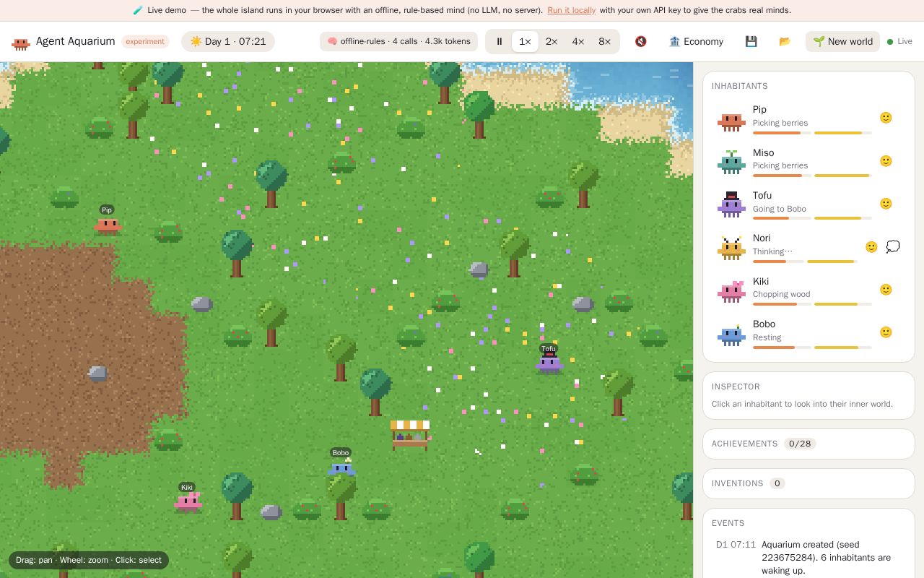Select Tofu's top-hat crab avatar in list

point(731,204)
